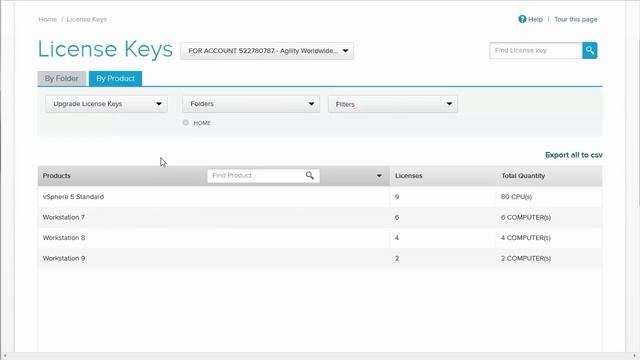Go to Home breadcrumb link
The height and width of the screenshot is (360, 640).
point(47,19)
